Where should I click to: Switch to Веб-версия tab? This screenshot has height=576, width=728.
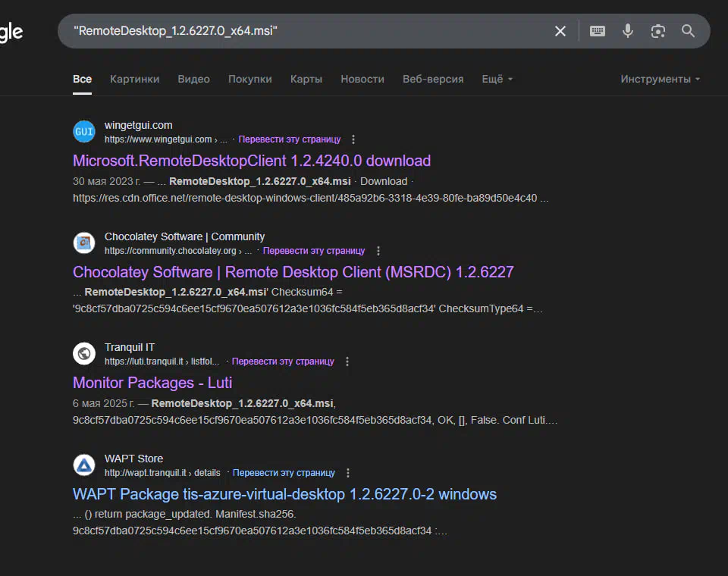433,79
